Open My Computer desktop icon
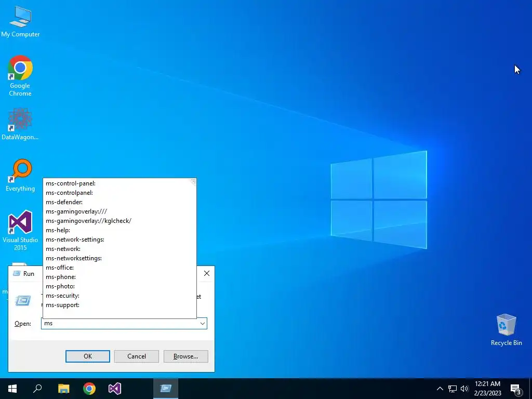This screenshot has width=532, height=399. [x=20, y=22]
